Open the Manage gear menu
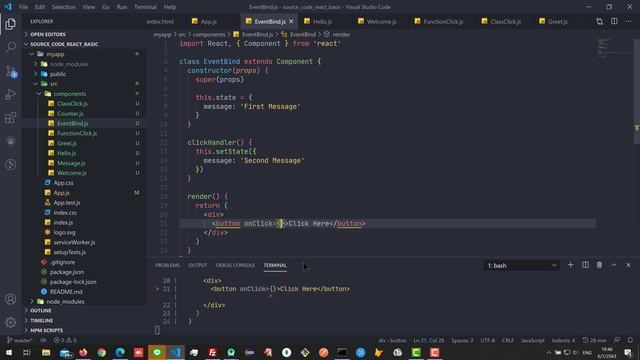Viewport: 640px width, 360px height. click(x=11, y=322)
